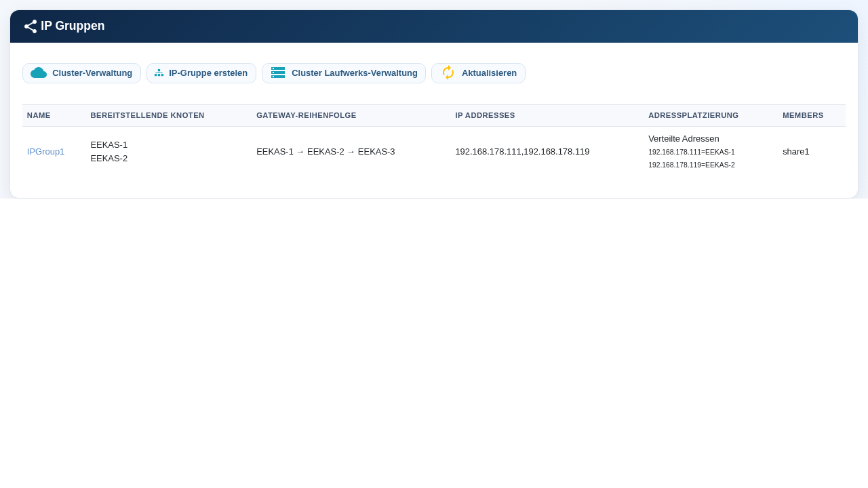Open the IPGroup1 link

point(45,152)
